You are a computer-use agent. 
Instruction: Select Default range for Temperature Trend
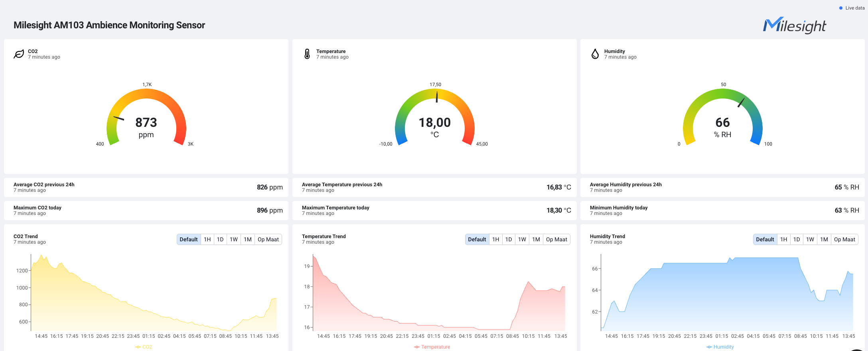tap(477, 239)
